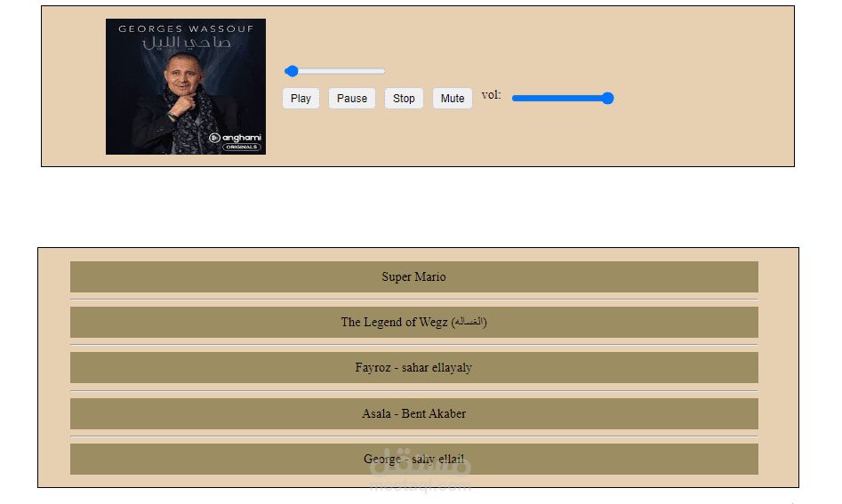Play The Legend of Wegz from the playlist
The height and width of the screenshot is (504, 842).
pos(414,322)
